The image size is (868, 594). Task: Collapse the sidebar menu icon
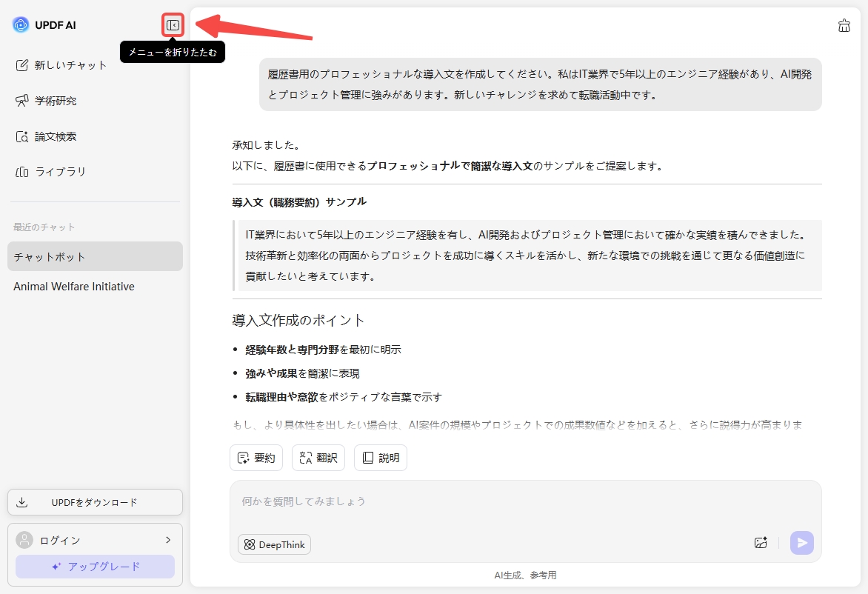click(173, 25)
